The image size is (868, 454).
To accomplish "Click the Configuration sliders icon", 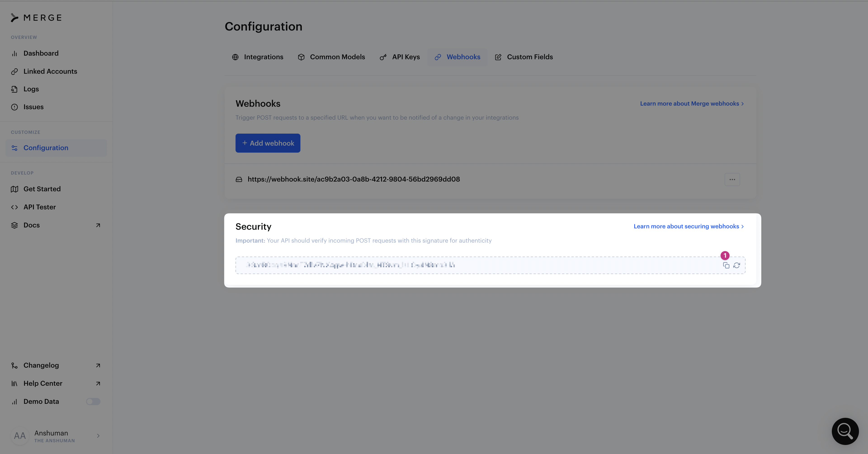I will click(x=14, y=148).
